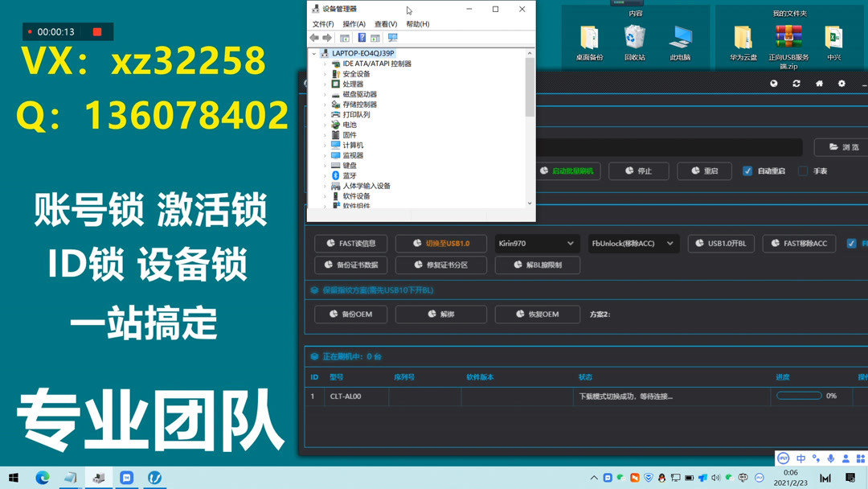Click the settings gear icon in flash tool
The height and width of the screenshot is (489, 868).
(841, 83)
